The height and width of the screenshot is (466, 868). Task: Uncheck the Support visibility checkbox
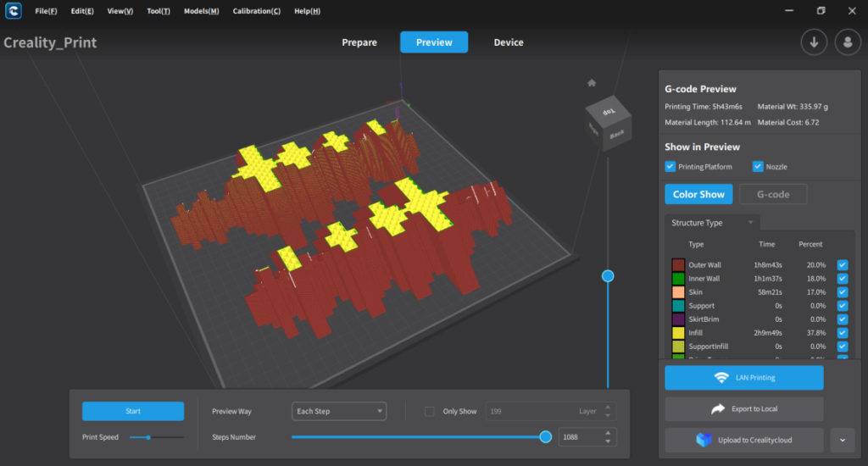843,306
